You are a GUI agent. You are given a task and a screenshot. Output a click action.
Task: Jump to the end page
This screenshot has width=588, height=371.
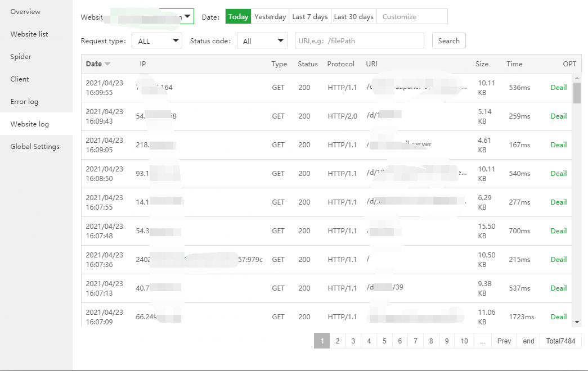[x=528, y=341]
